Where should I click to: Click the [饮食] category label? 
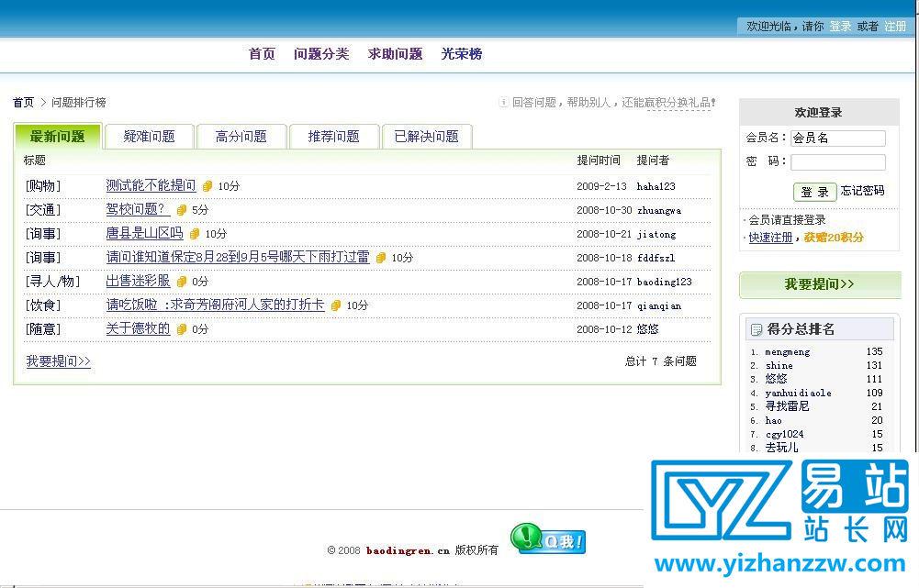click(43, 305)
